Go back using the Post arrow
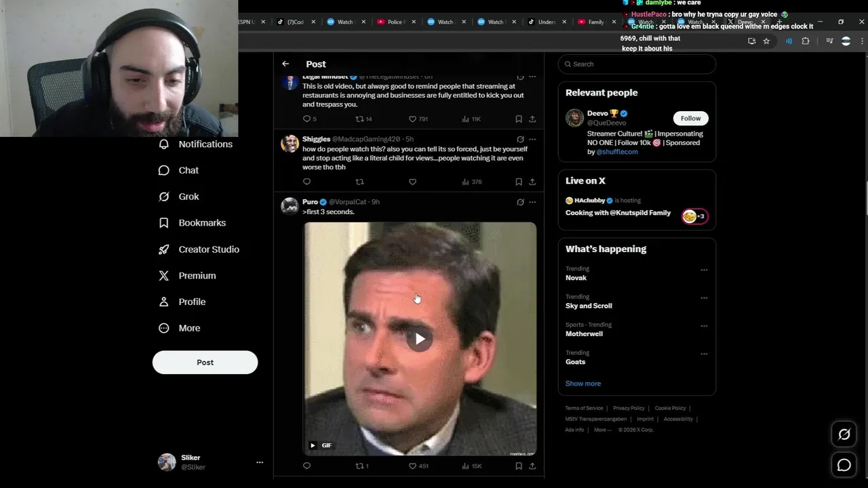 tap(285, 64)
